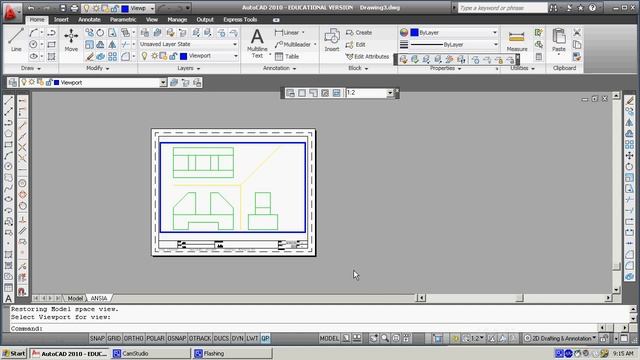
Task: Select the Line tool in Draw panel
Action: tap(16, 40)
